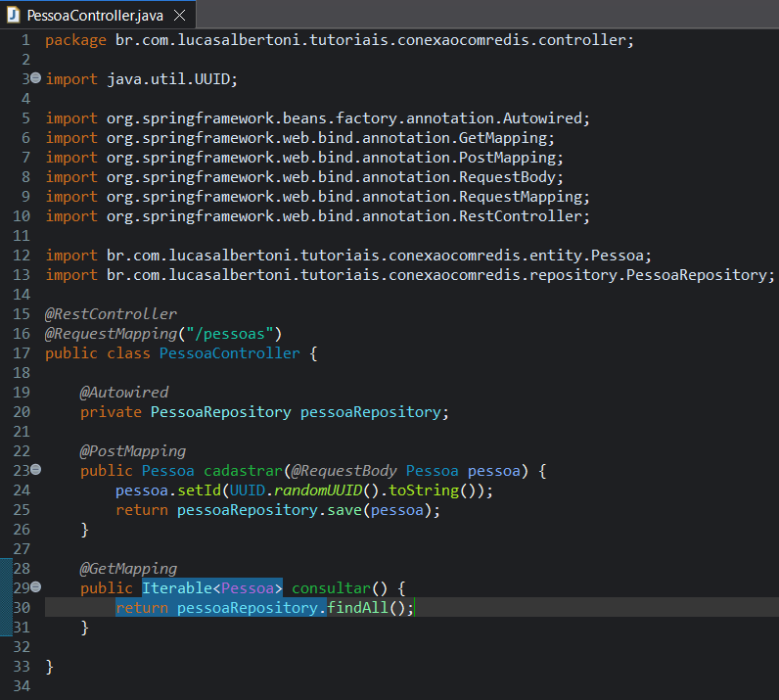Close the PessoaController.java editor tab
Image resolution: width=779 pixels, height=700 pixels.
[x=178, y=16]
